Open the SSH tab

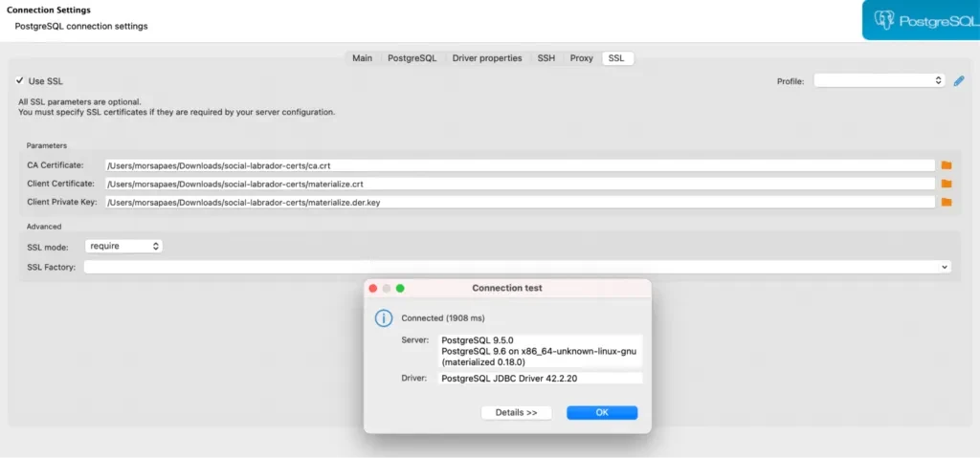point(546,58)
